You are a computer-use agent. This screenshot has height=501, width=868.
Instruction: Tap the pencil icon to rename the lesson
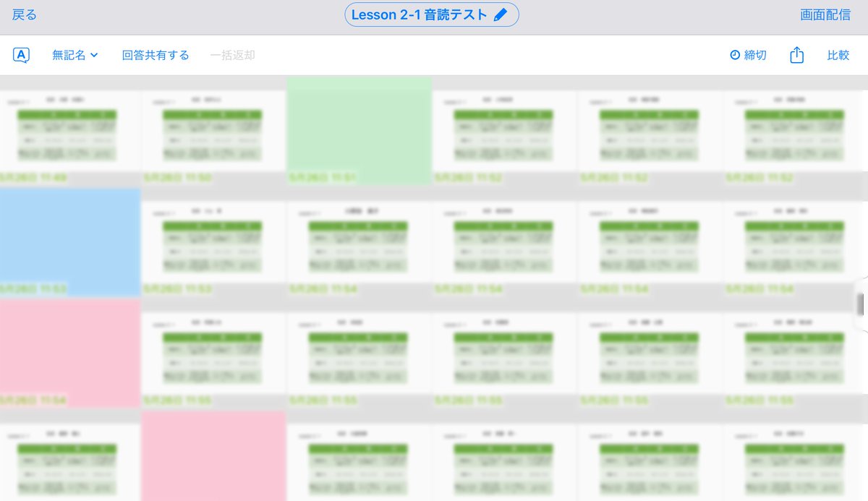tap(501, 15)
